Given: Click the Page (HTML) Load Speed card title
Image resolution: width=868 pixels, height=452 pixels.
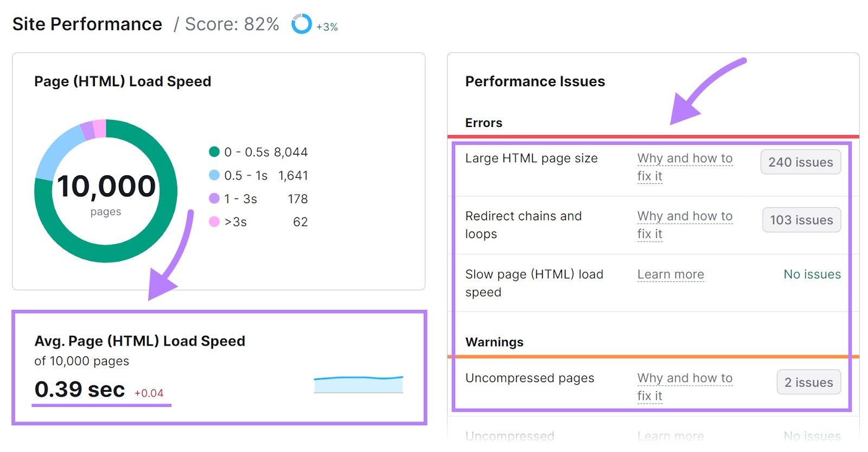Looking at the screenshot, I should click(x=123, y=81).
